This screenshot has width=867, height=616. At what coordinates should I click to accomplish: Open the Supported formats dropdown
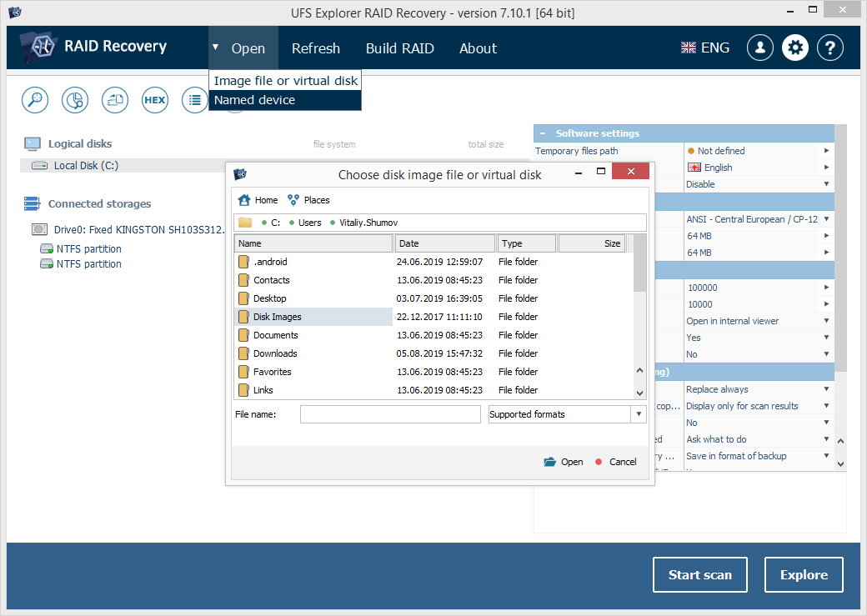[639, 414]
